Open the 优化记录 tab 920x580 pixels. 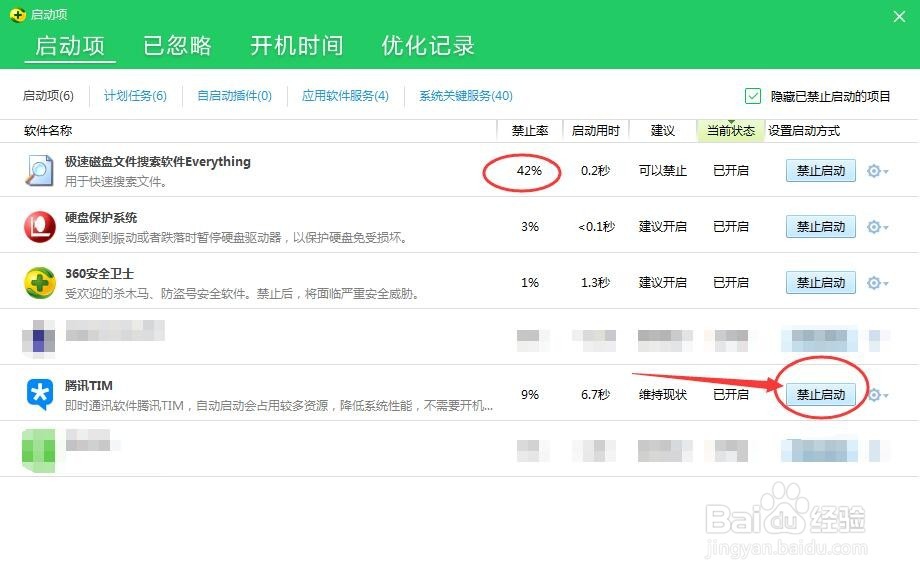[429, 45]
